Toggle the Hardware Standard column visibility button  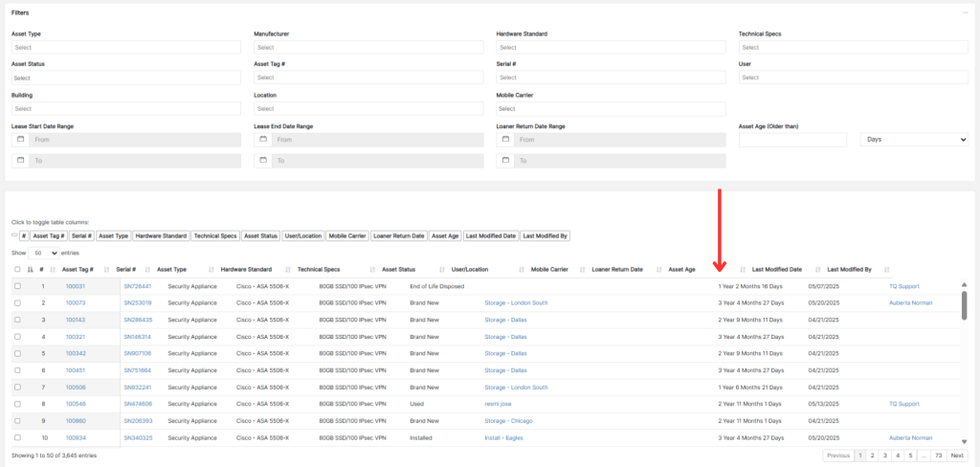(161, 236)
